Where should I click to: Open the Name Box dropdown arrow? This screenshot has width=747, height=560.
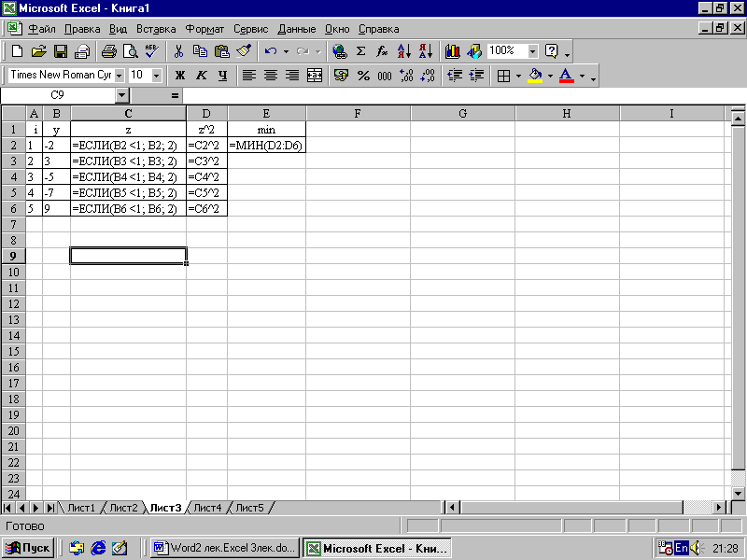(122, 95)
